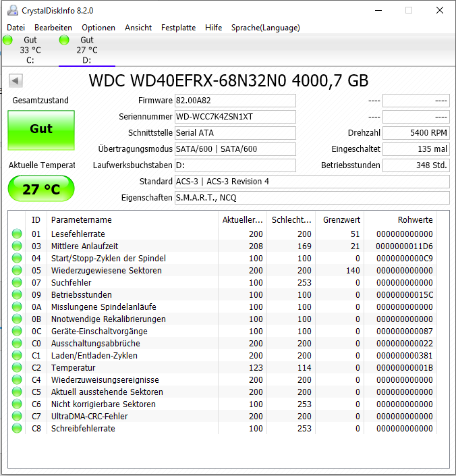Click status icon of Schreibfehlerrate row
This screenshot has width=456, height=476.
[x=17, y=428]
